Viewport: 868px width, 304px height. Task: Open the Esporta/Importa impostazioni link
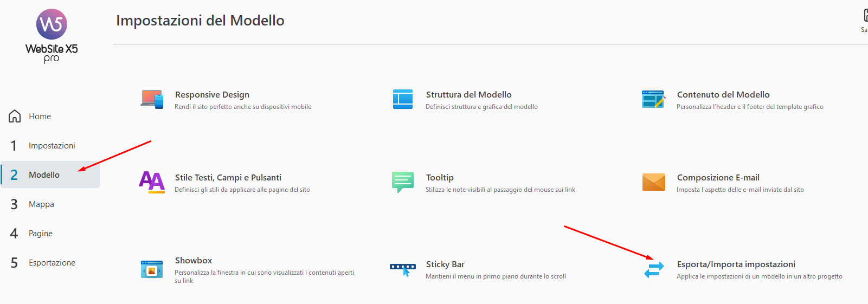click(x=736, y=264)
